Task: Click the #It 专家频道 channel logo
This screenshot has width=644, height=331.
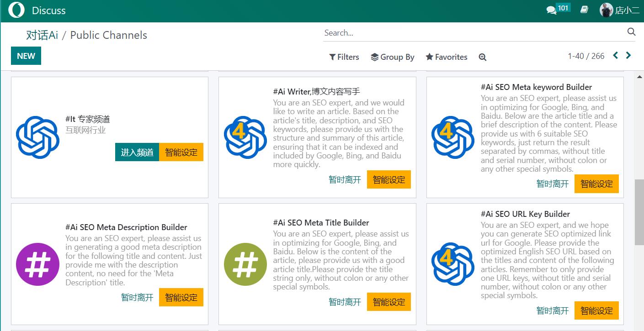Action: click(x=37, y=137)
